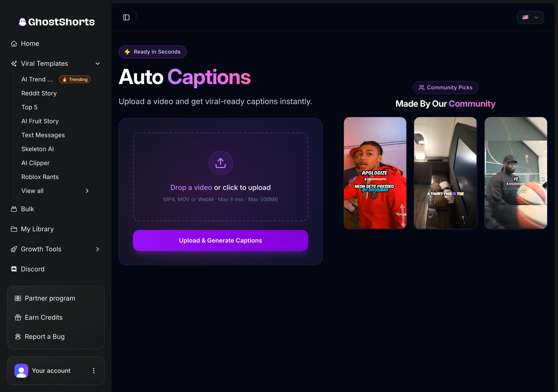
Task: Open the Home menu item
Action: 56,44
